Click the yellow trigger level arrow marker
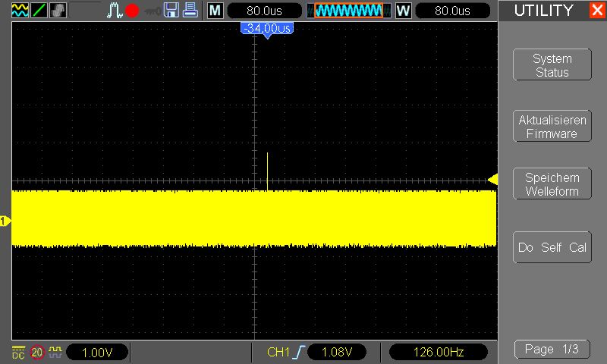The width and height of the screenshot is (607, 364). pos(492,180)
